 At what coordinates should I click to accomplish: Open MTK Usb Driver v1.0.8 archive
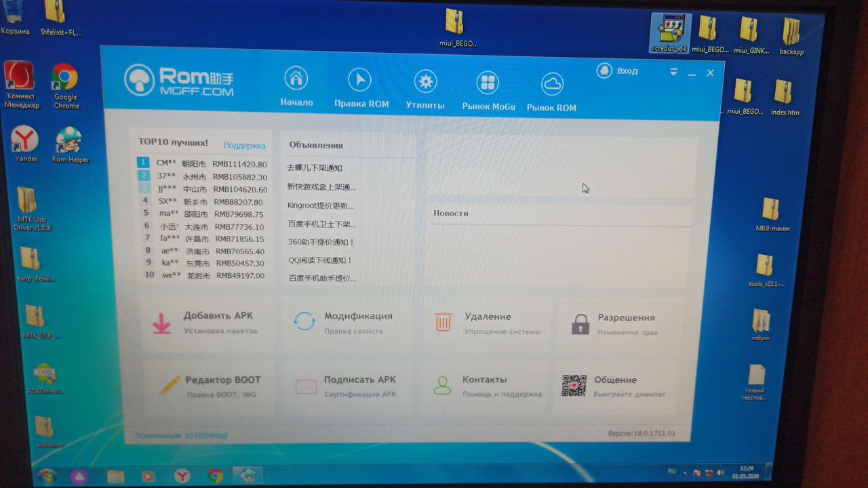pyautogui.click(x=31, y=209)
